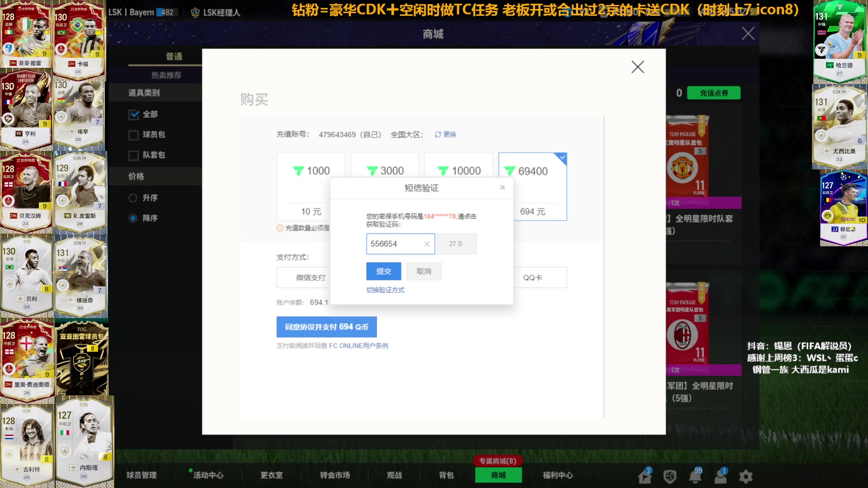Switch to the 普通 shop tab

[174, 56]
